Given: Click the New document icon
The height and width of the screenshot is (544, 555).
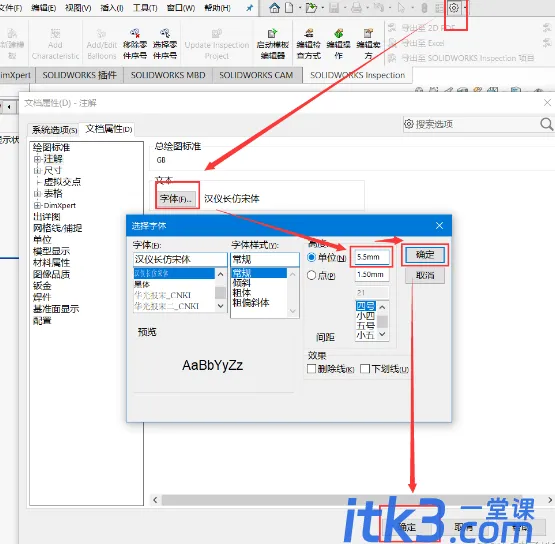Looking at the screenshot, I should (x=289, y=7).
